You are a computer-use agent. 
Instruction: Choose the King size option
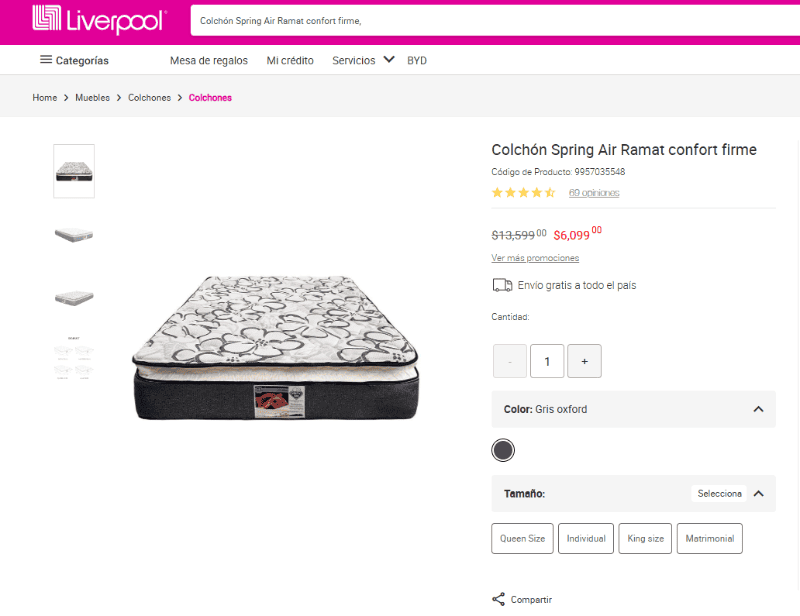click(645, 538)
